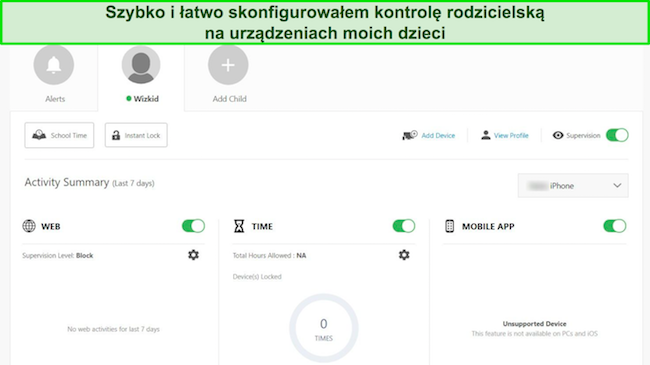
Task: Click the WEB globe icon
Action: tap(29, 226)
